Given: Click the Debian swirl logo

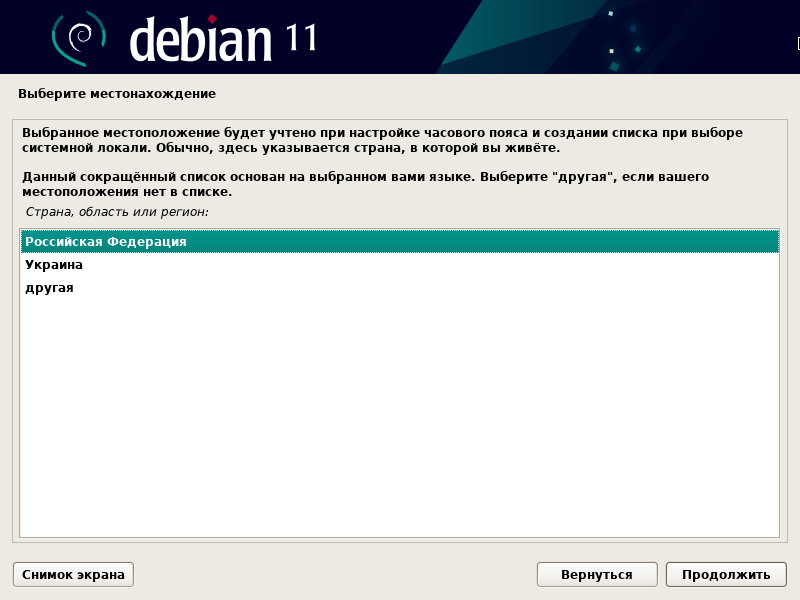Looking at the screenshot, I should click(x=80, y=36).
